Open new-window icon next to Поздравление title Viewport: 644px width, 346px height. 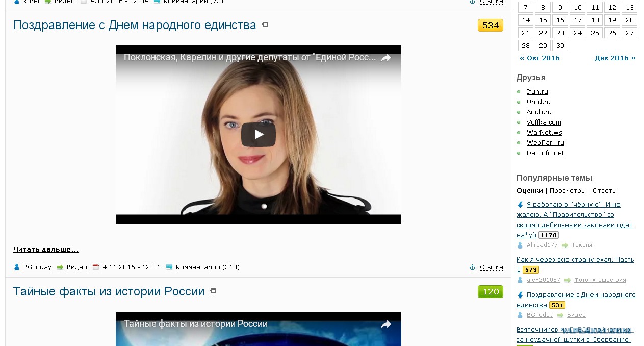265,25
